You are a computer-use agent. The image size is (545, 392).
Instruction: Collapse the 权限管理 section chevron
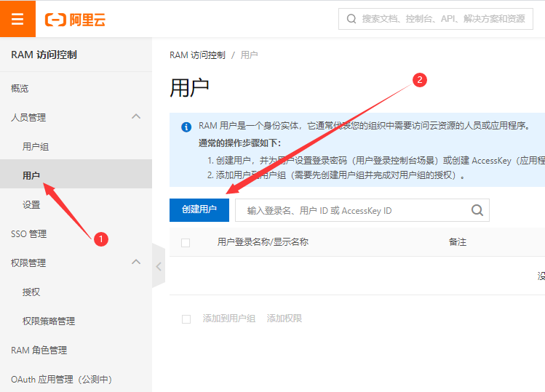(136, 262)
